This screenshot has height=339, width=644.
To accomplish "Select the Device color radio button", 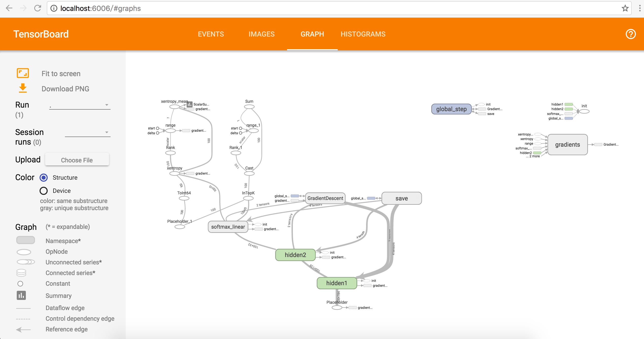I will pos(44,191).
